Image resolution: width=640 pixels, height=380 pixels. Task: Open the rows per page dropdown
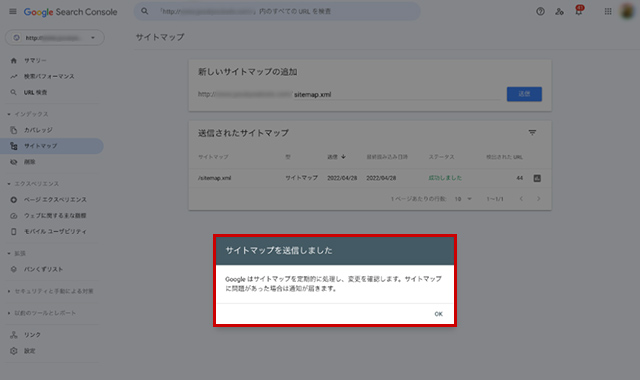[x=463, y=199]
